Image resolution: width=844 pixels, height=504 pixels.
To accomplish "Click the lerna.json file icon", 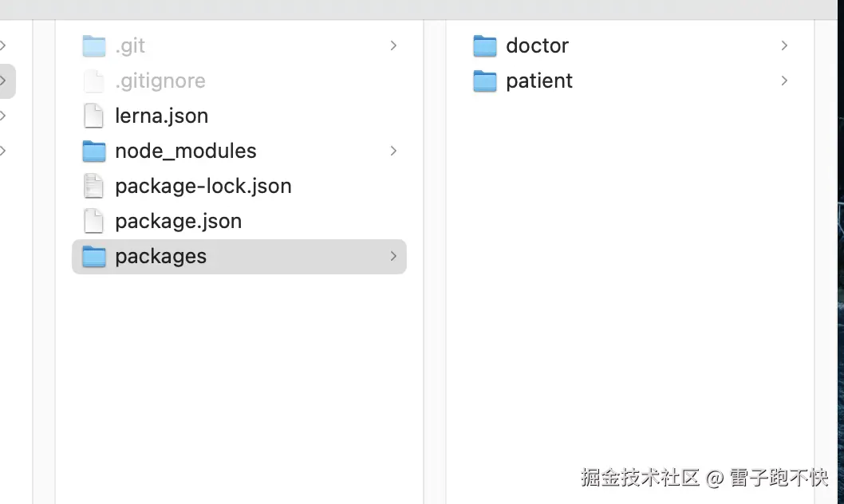I will (93, 116).
